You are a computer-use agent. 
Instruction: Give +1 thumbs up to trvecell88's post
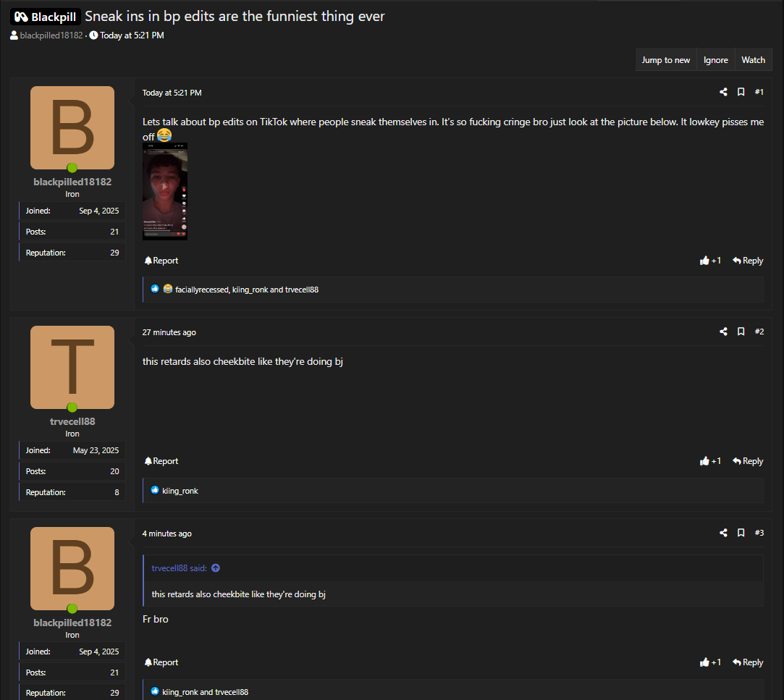[710, 461]
